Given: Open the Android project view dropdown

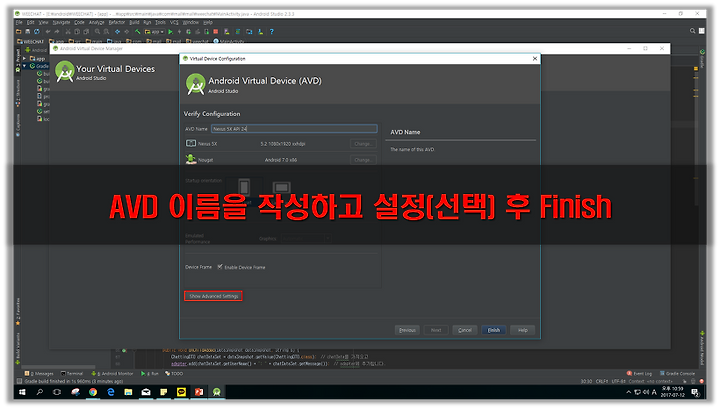Looking at the screenshot, I should [36, 50].
